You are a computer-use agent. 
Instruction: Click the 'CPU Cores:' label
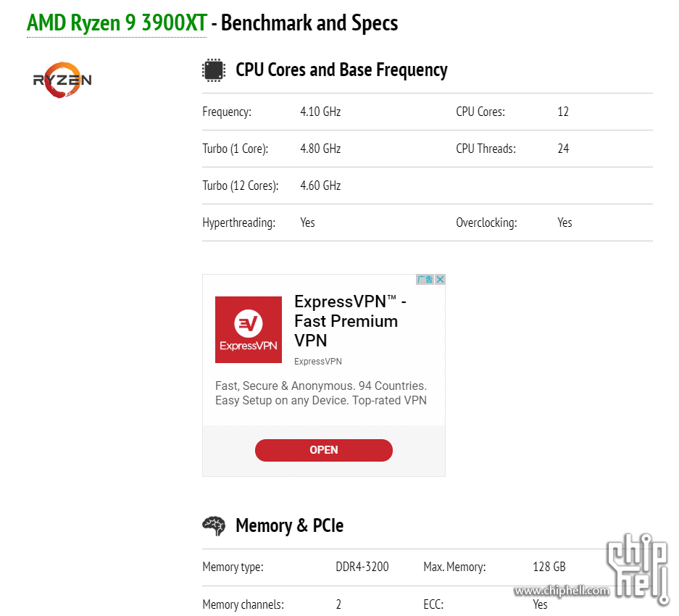(480, 112)
